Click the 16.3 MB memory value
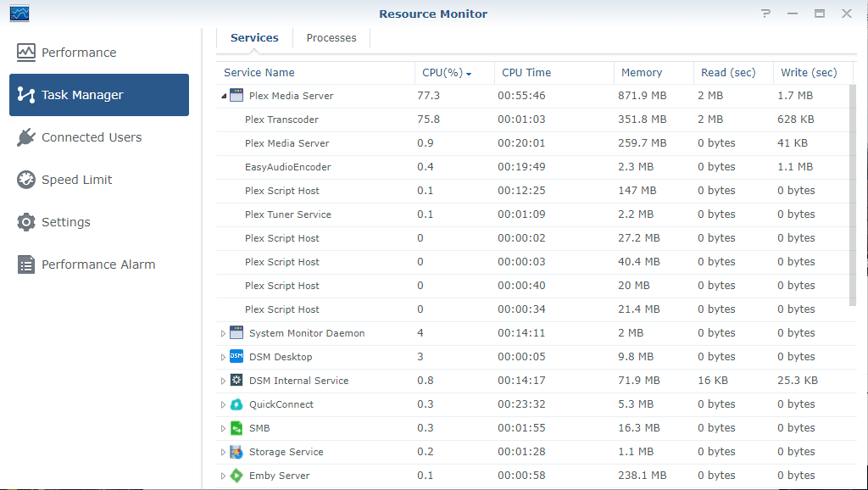Image resolution: width=868 pixels, height=490 pixels. click(x=639, y=428)
